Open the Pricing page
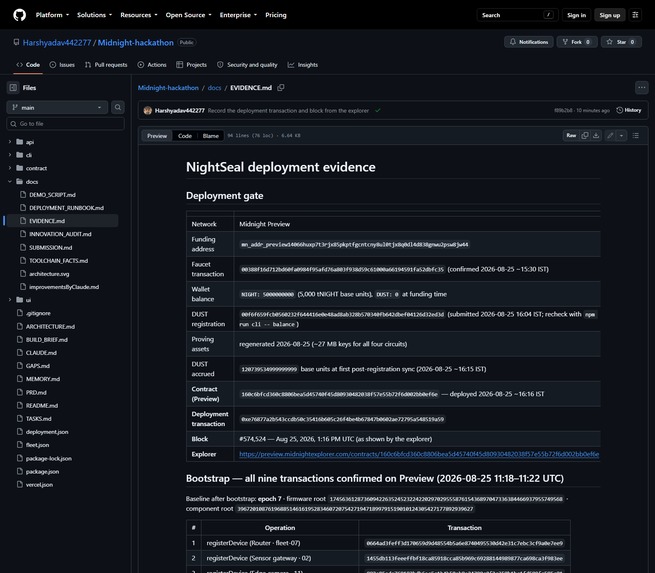Viewport: 655px width, 573px height. pos(276,15)
